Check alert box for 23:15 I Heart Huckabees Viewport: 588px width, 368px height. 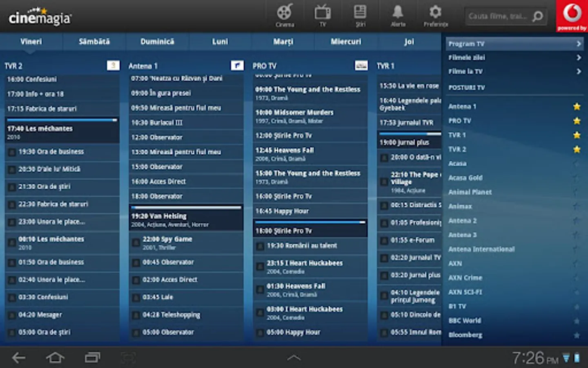(260, 267)
